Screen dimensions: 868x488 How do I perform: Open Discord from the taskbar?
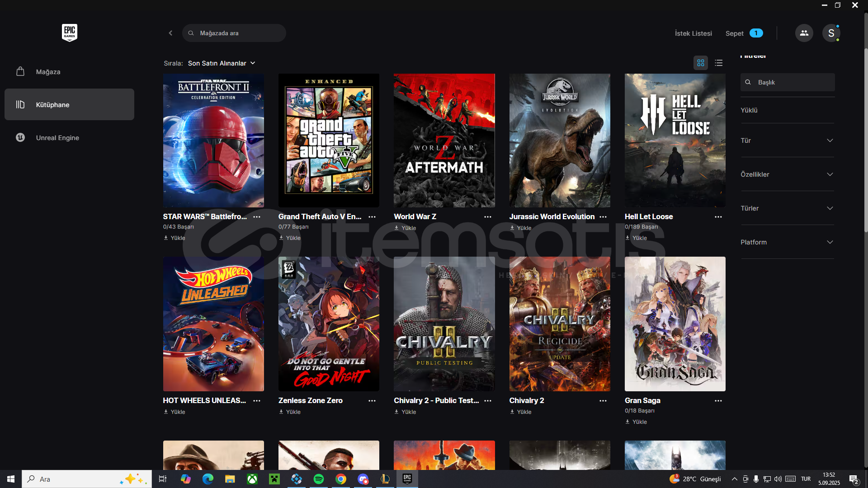click(363, 479)
